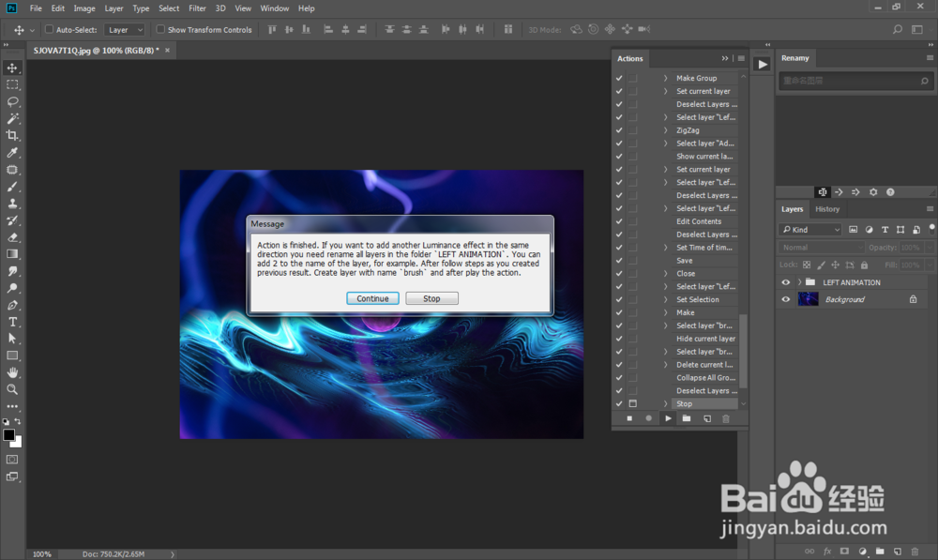Screen dimensions: 938x560
Task: Select the Layers tab
Action: 792,209
